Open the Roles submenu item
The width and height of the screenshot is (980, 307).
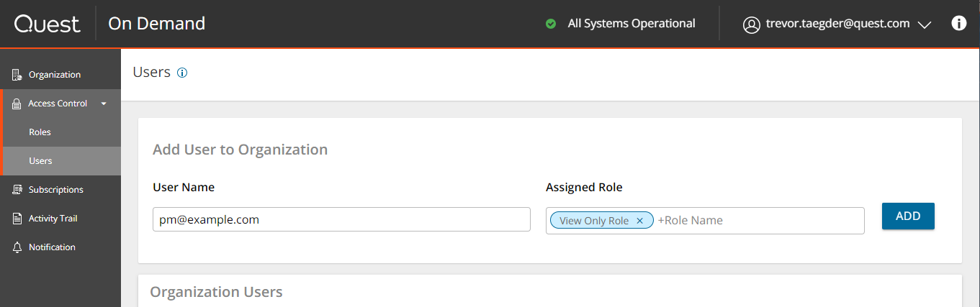(x=60, y=132)
